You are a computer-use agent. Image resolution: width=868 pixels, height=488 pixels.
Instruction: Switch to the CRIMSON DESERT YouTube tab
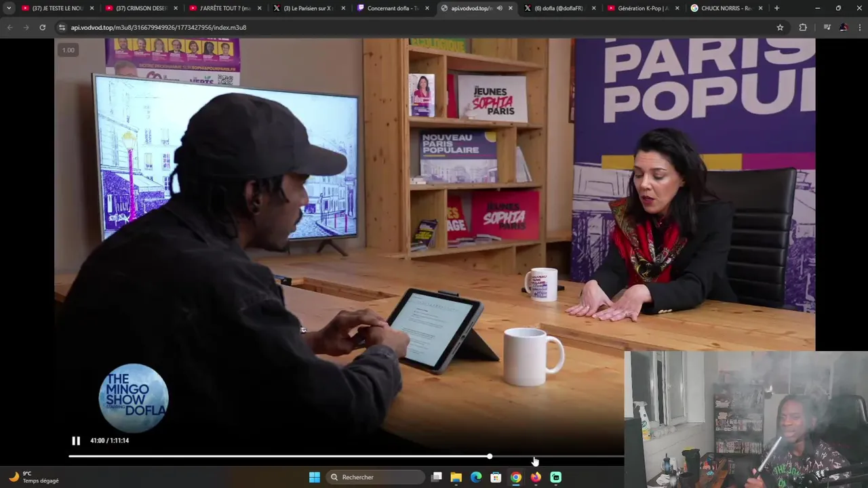coord(141,8)
